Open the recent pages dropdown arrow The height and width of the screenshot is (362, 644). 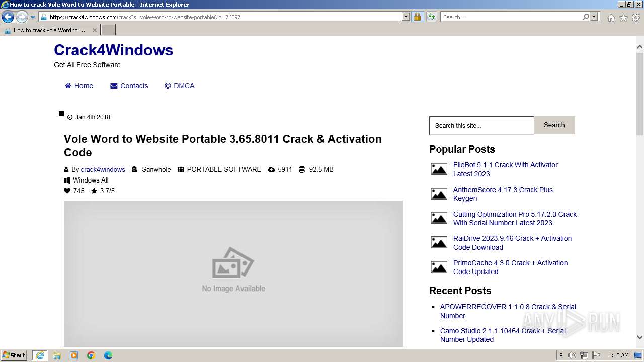tap(33, 17)
